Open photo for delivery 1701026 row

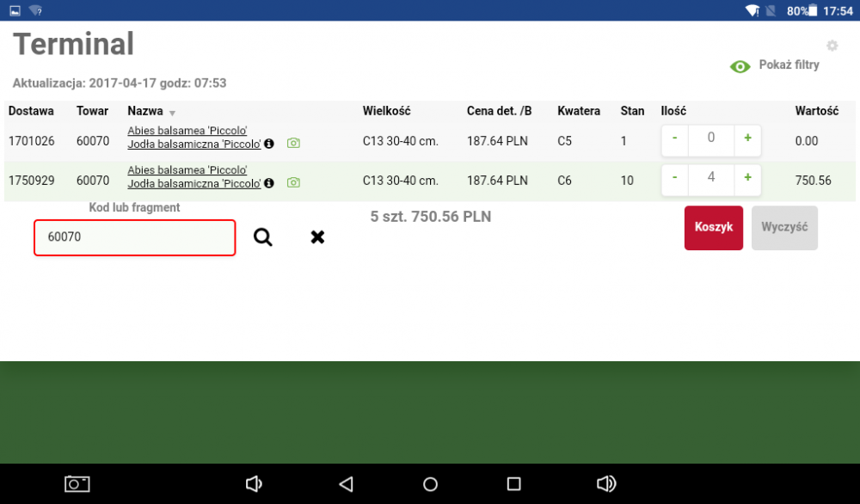click(293, 143)
